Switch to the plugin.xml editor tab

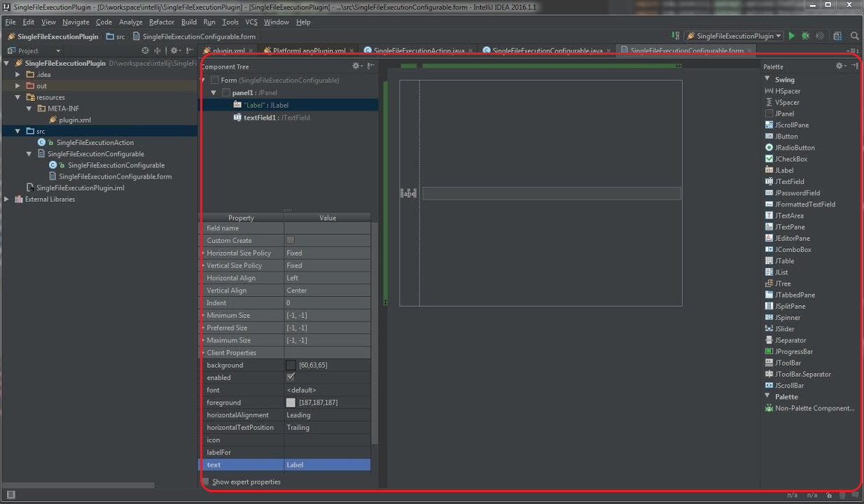[228, 51]
